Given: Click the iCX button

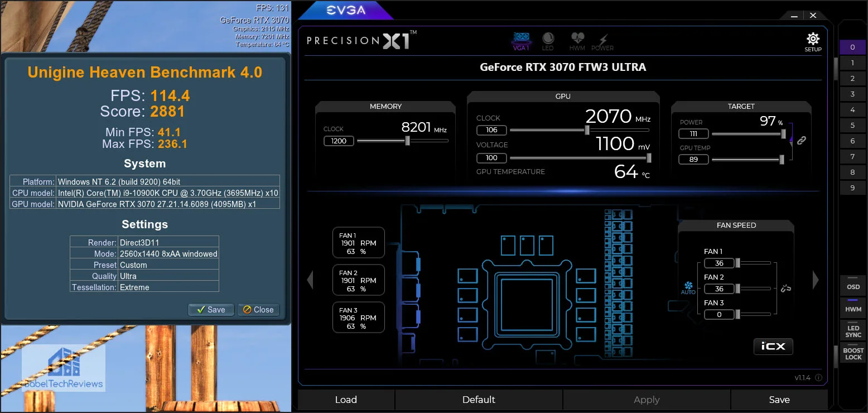Looking at the screenshot, I should [773, 346].
